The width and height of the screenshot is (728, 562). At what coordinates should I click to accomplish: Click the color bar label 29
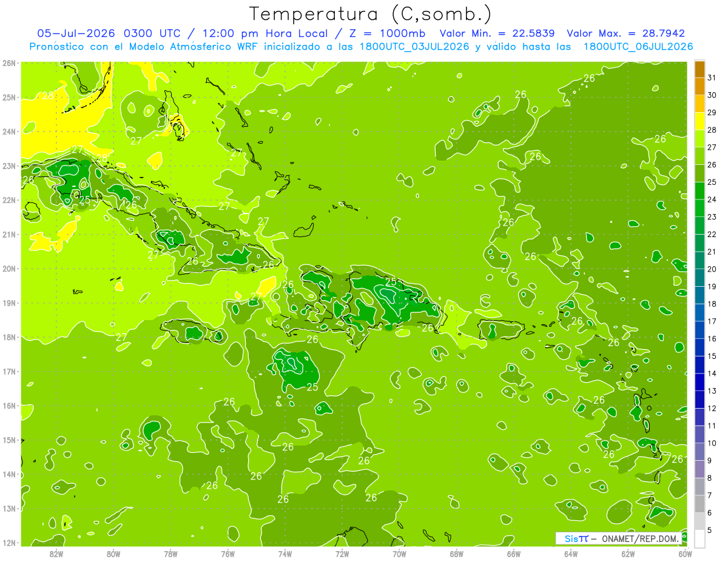712,112
